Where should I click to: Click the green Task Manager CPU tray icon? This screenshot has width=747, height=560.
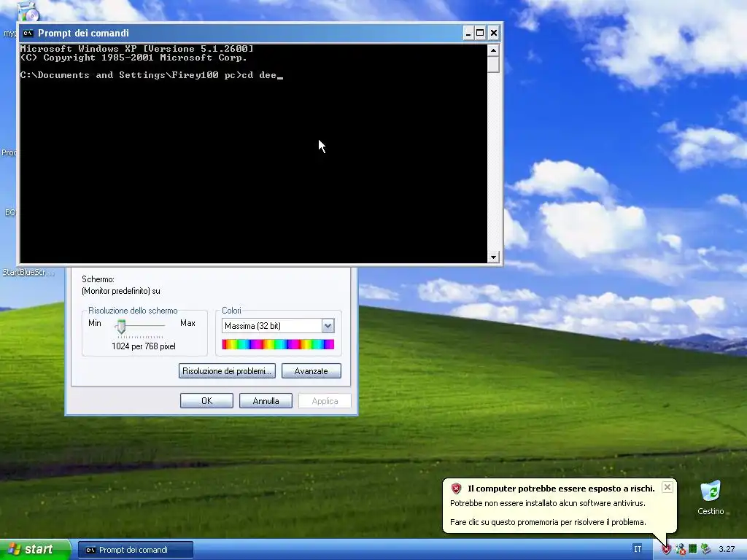click(693, 549)
